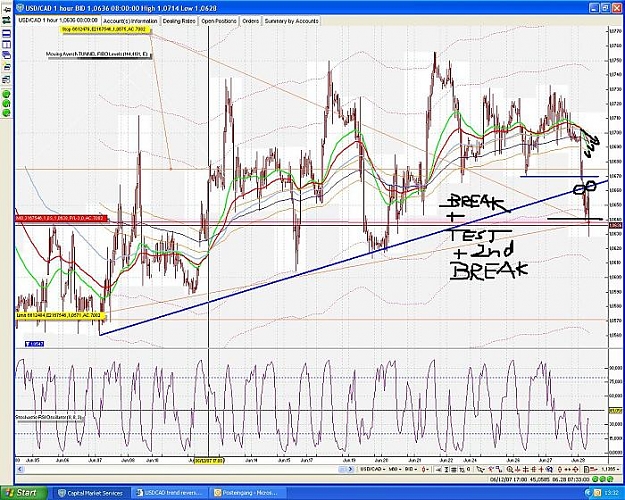This screenshot has width=625, height=500.
Task: Open the BID price type dropdown
Action: [x=411, y=469]
